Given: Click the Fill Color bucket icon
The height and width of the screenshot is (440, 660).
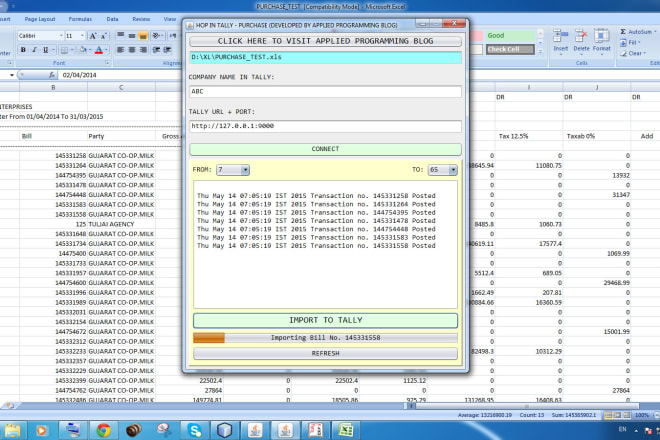Looking at the screenshot, I should (x=83, y=50).
